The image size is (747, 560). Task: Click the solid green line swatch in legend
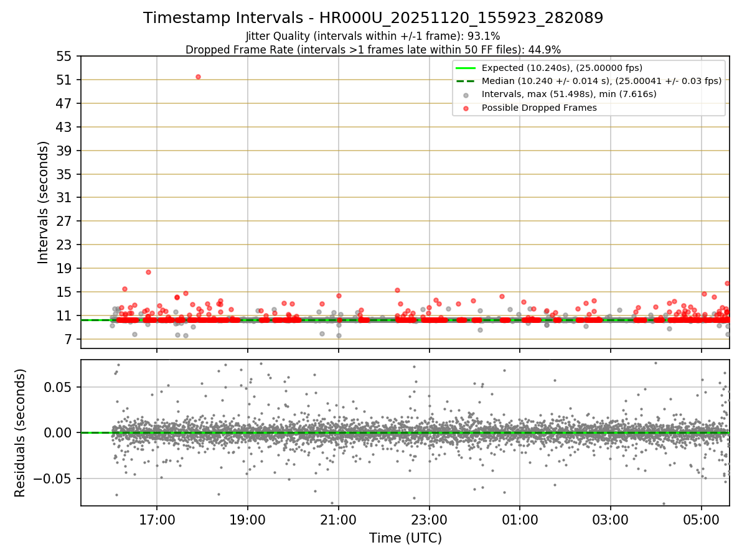[466, 68]
